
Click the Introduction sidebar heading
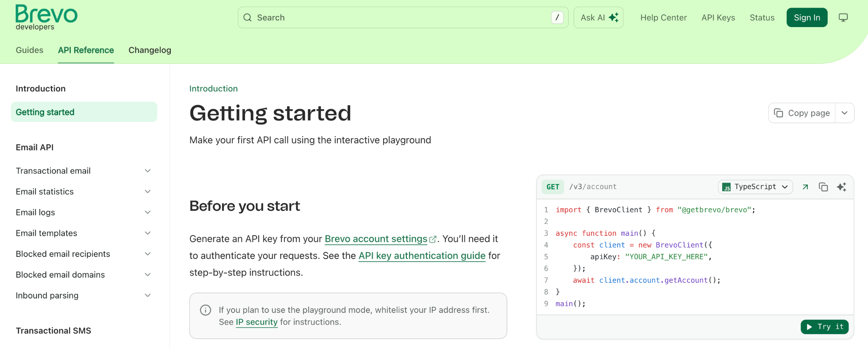(x=41, y=88)
